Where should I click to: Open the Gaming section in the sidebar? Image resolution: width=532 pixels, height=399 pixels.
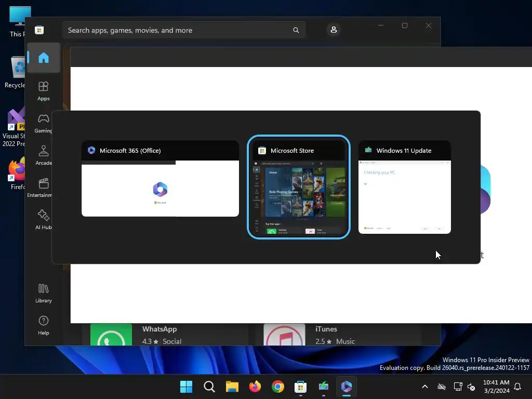click(x=44, y=123)
